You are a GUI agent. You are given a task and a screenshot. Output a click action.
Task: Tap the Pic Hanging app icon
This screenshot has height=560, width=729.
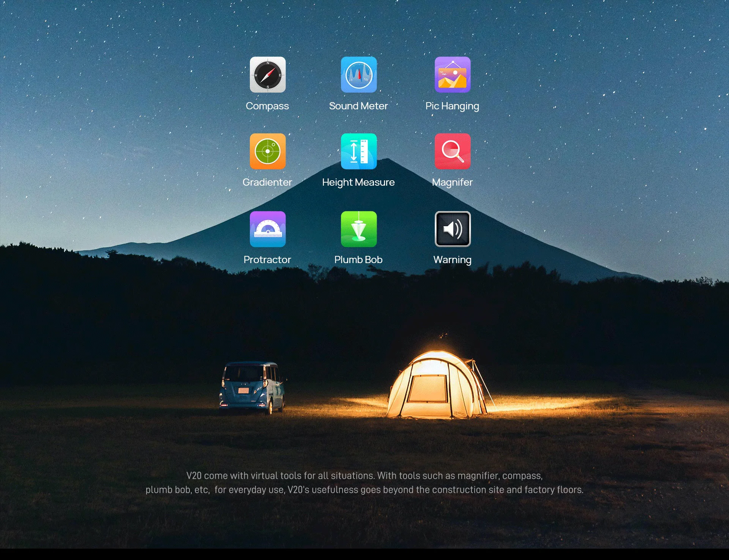[x=453, y=75]
